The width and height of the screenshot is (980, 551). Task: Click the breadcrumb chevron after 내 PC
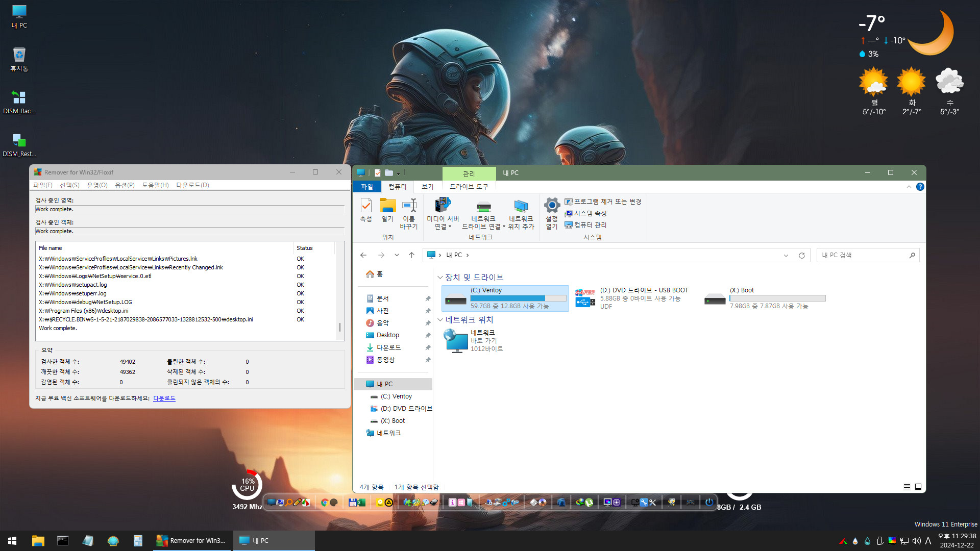coord(468,255)
